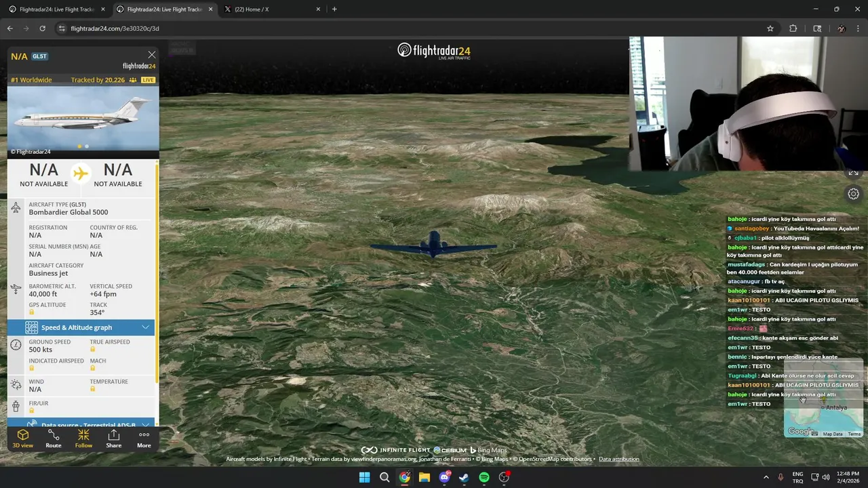The width and height of the screenshot is (868, 488).
Task: Click the yellow airplane icon between airports
Action: tap(81, 174)
